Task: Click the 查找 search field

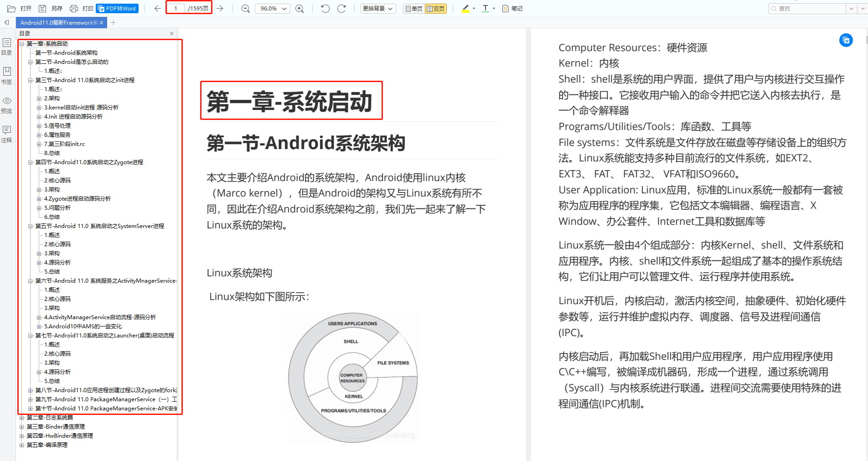Action: point(807,9)
